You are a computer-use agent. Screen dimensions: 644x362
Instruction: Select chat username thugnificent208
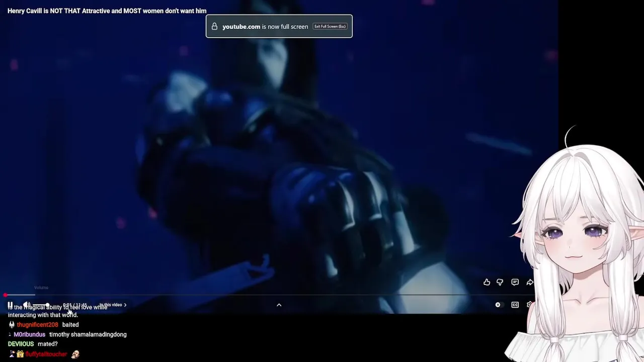37,325
